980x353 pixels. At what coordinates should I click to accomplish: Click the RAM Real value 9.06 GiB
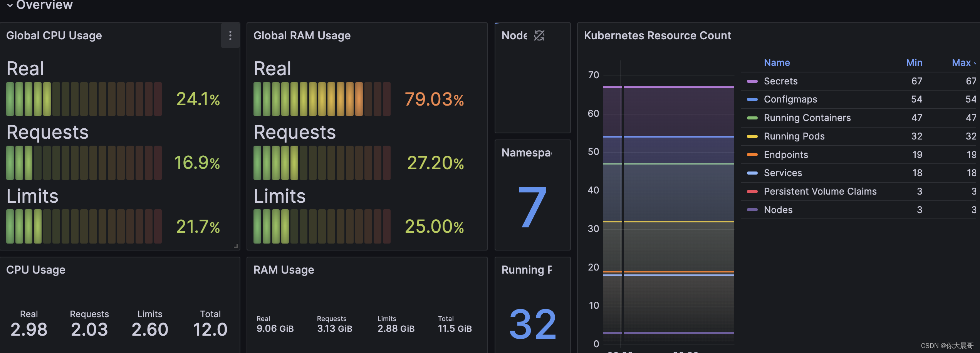click(x=275, y=329)
